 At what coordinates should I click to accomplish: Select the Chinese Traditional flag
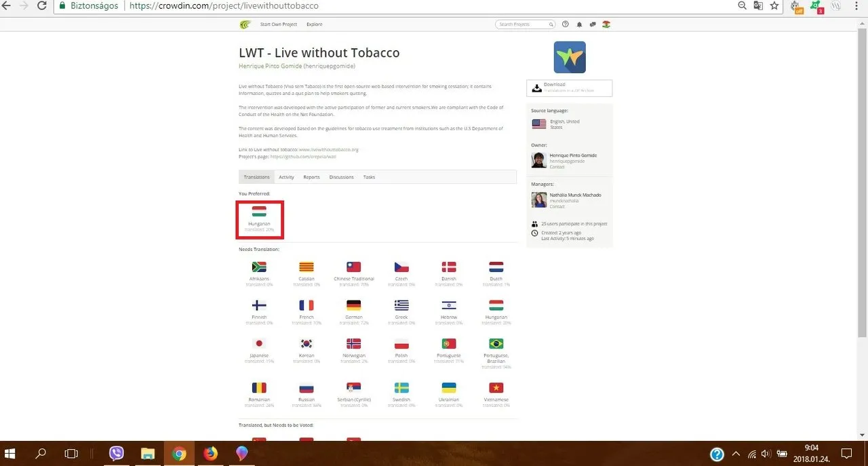click(x=354, y=267)
